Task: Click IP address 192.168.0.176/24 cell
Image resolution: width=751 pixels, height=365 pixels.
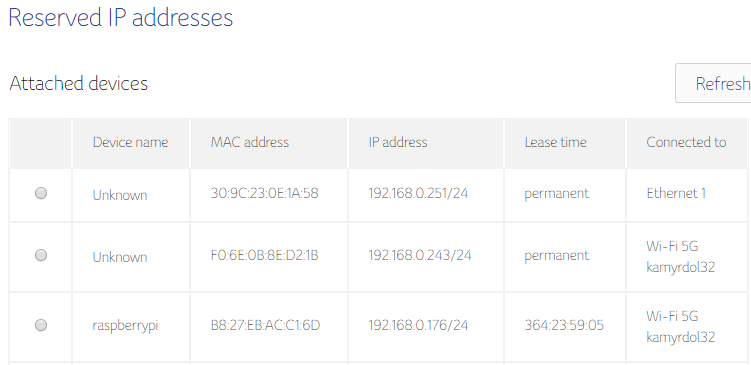Action: (x=418, y=326)
